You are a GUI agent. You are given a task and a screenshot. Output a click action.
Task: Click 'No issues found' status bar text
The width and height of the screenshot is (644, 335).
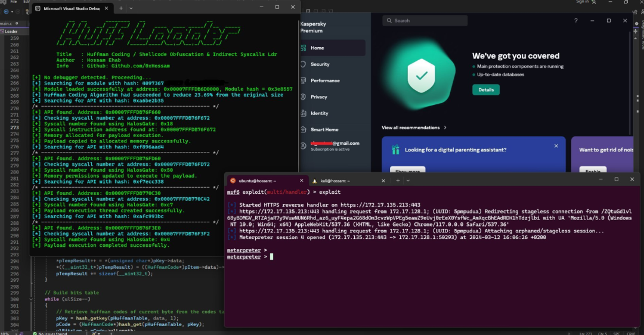52,333
